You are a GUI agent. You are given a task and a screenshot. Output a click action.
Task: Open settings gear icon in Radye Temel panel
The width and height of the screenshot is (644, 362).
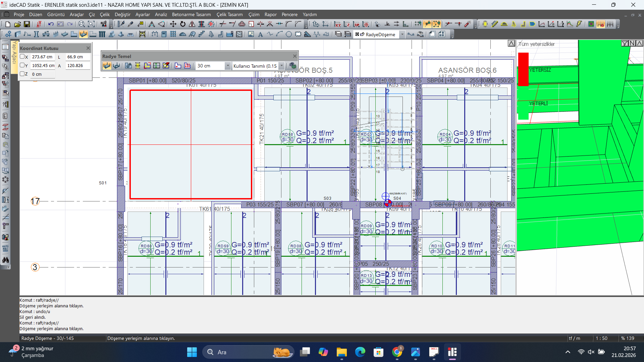click(292, 66)
